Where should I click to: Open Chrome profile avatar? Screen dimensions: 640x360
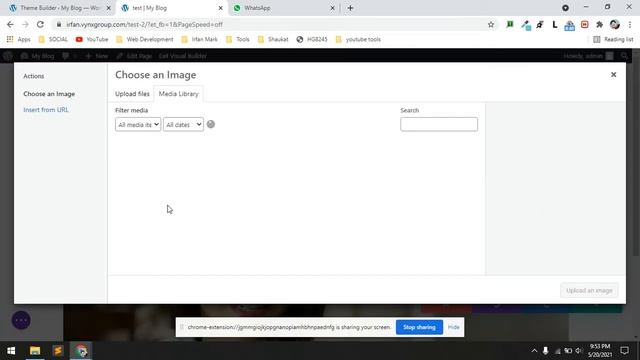coord(615,24)
